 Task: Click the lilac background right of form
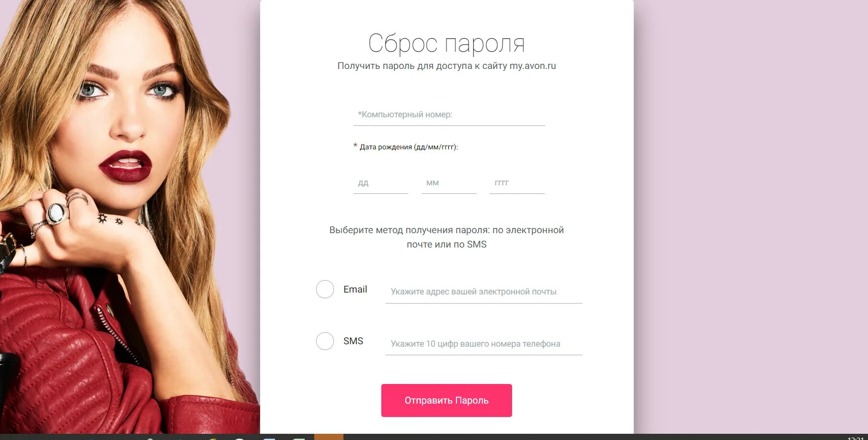pyautogui.click(x=751, y=216)
